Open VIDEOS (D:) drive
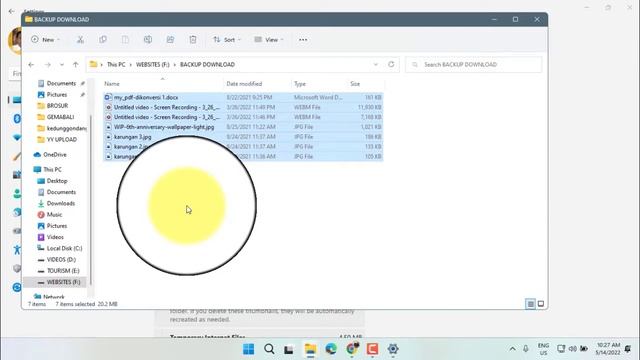 click(57, 260)
